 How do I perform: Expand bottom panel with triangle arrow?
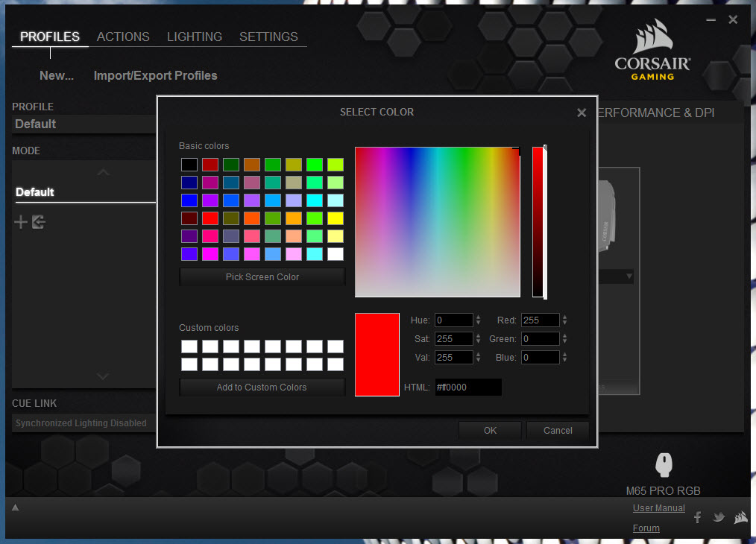15,507
